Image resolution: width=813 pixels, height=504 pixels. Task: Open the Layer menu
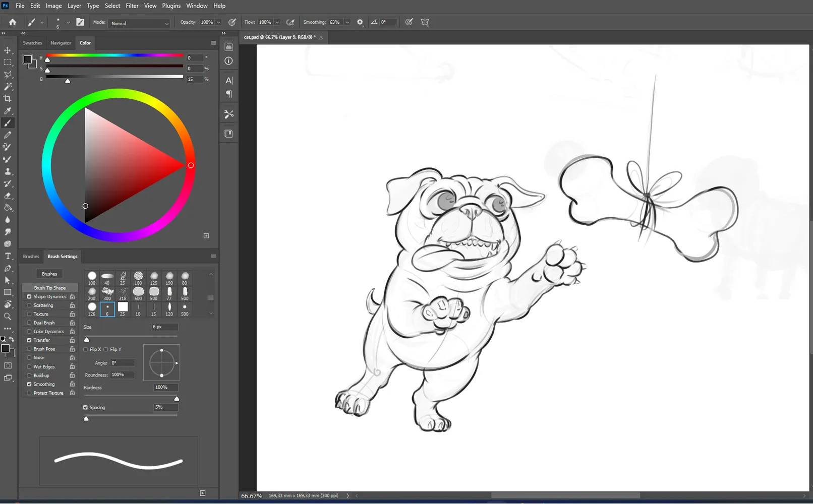click(74, 6)
